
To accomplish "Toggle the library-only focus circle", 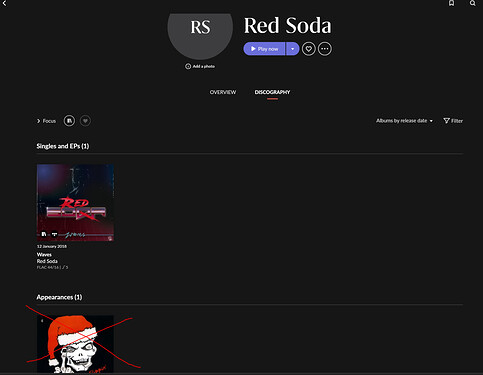I will 69,121.
